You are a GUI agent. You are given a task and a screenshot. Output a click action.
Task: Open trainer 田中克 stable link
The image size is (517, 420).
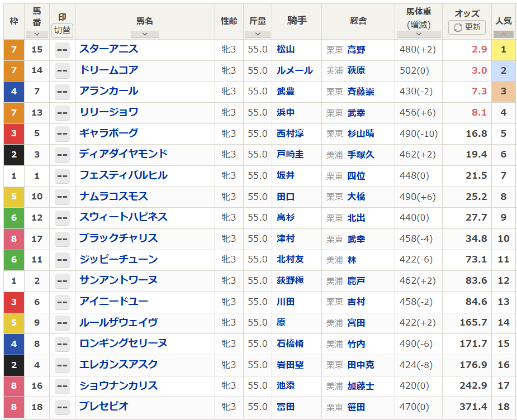point(361,365)
